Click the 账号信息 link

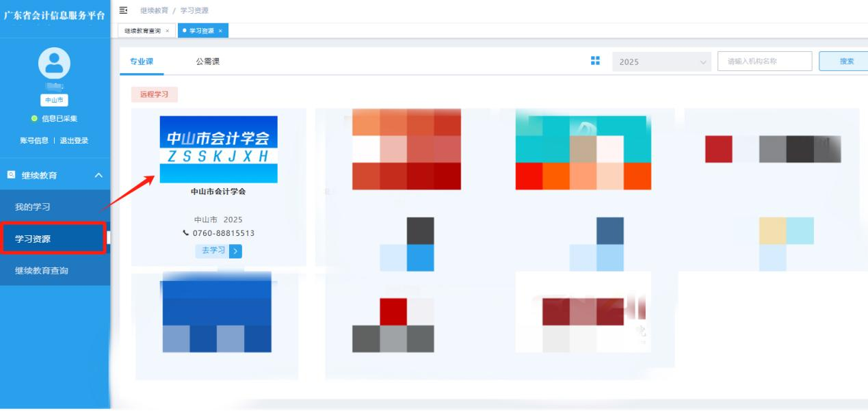coord(34,141)
